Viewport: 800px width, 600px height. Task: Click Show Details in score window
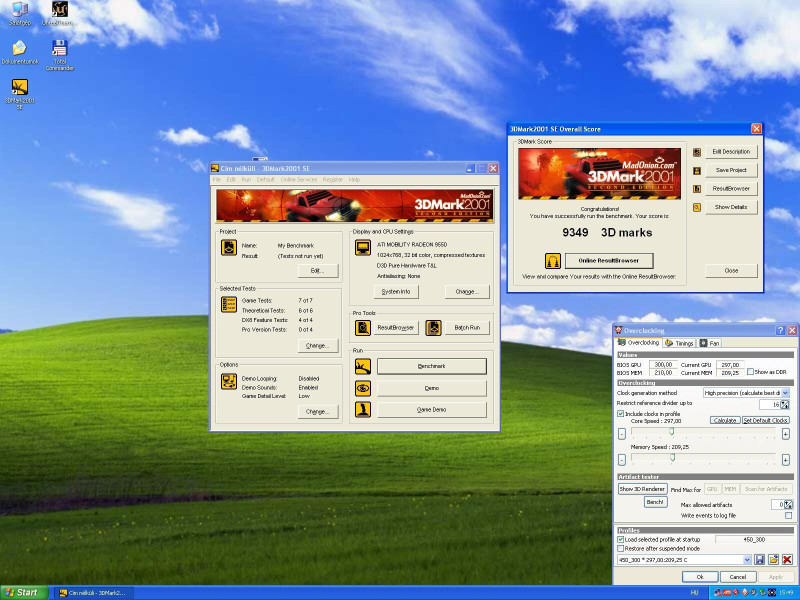click(x=731, y=207)
